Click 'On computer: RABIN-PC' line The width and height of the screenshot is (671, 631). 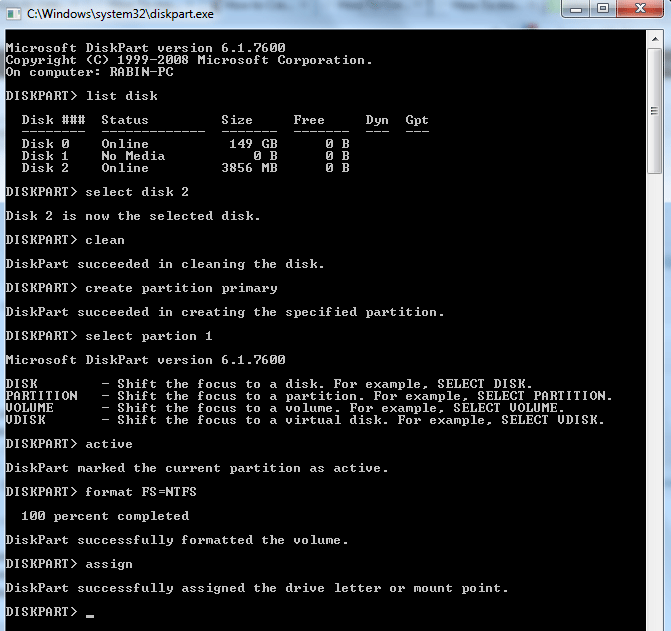(x=89, y=72)
